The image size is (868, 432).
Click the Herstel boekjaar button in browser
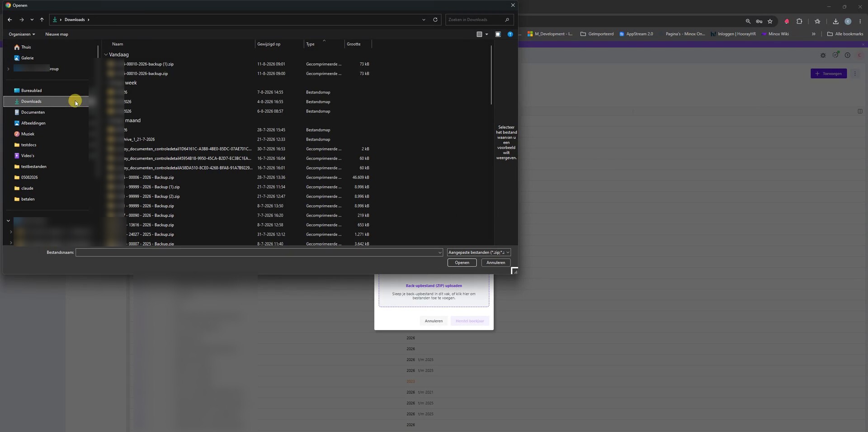point(470,321)
